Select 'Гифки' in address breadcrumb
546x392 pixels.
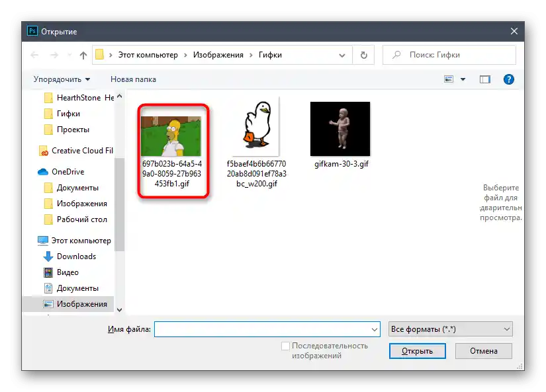[270, 55]
